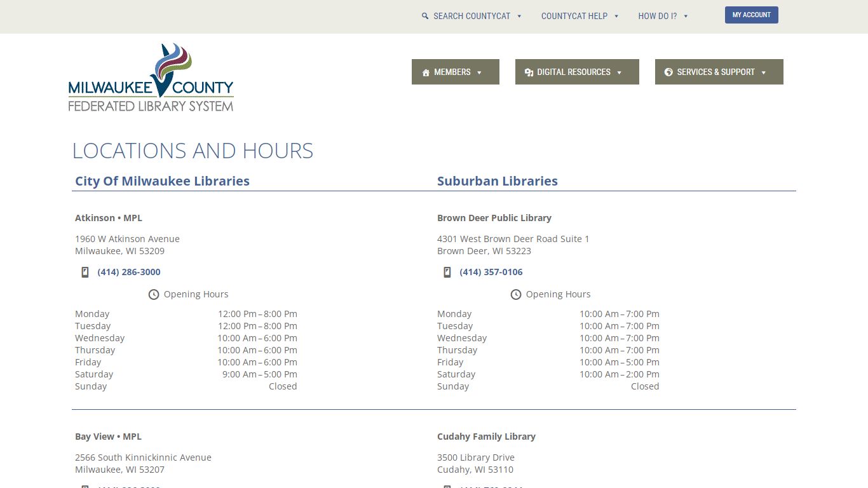
Task: Click the My Account button
Action: [x=752, y=15]
